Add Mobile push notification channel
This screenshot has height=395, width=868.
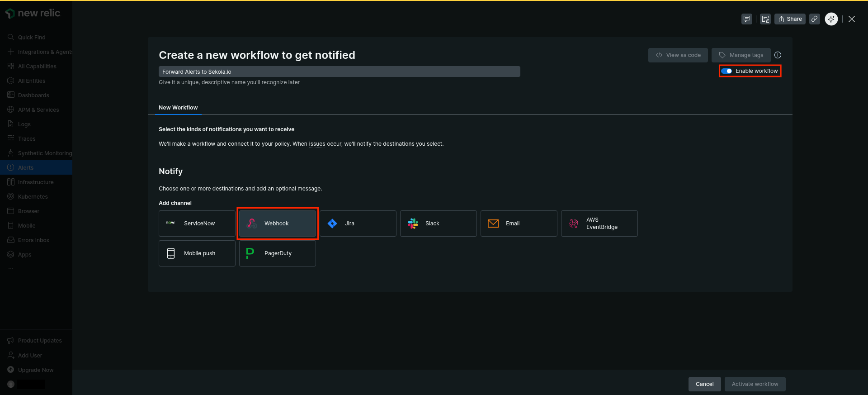[x=197, y=253]
